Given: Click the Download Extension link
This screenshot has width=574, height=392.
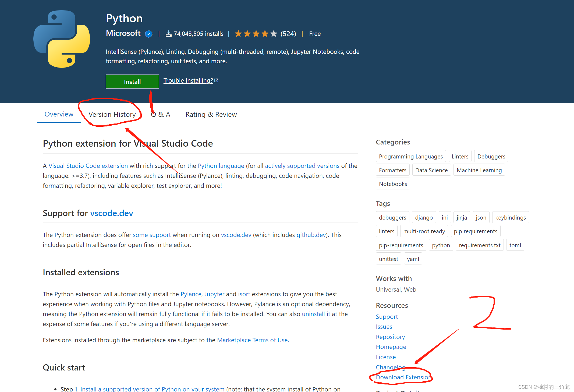Looking at the screenshot, I should click(403, 377).
